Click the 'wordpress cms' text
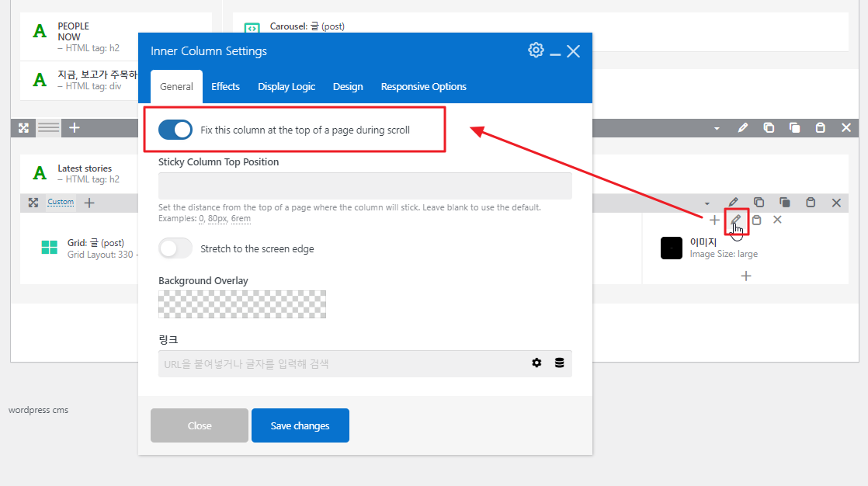The width and height of the screenshot is (868, 486). click(38, 410)
